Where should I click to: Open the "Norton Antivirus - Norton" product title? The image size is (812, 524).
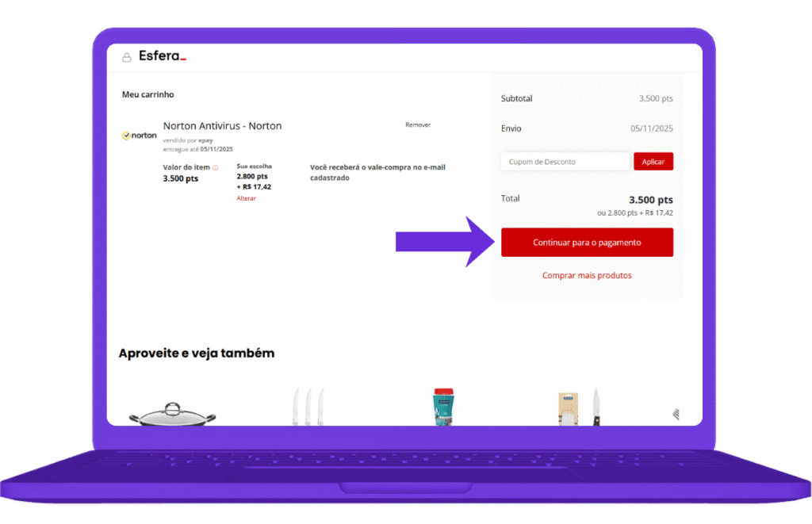[x=222, y=125]
